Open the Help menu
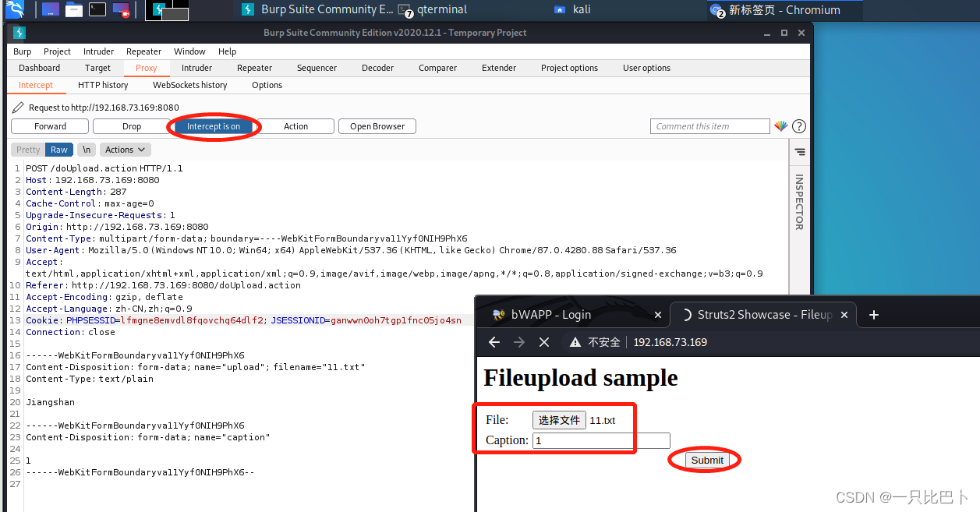 227,51
